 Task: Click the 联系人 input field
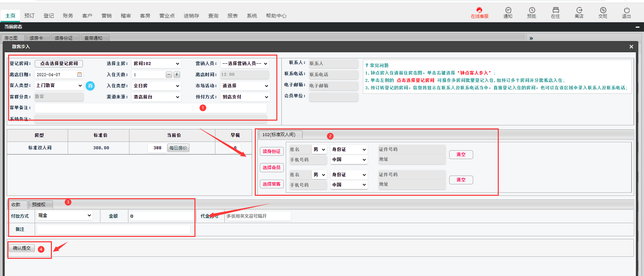333,63
